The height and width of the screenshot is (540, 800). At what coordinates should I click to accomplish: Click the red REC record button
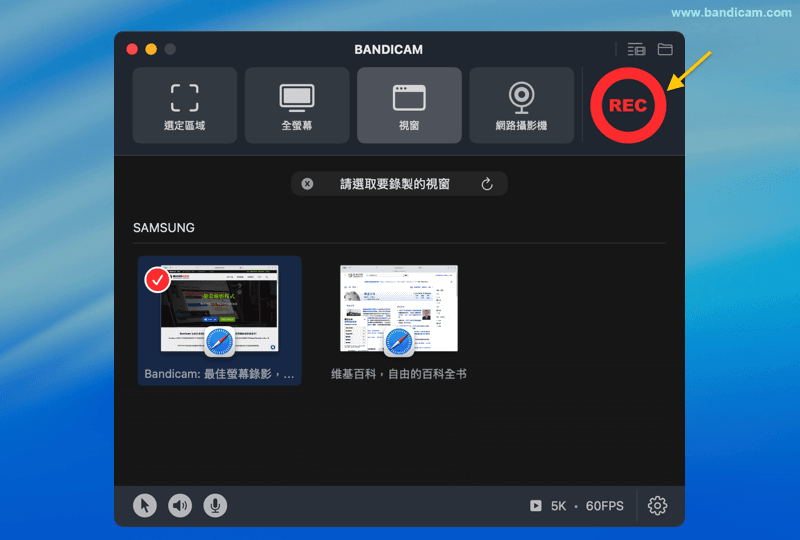coord(627,105)
